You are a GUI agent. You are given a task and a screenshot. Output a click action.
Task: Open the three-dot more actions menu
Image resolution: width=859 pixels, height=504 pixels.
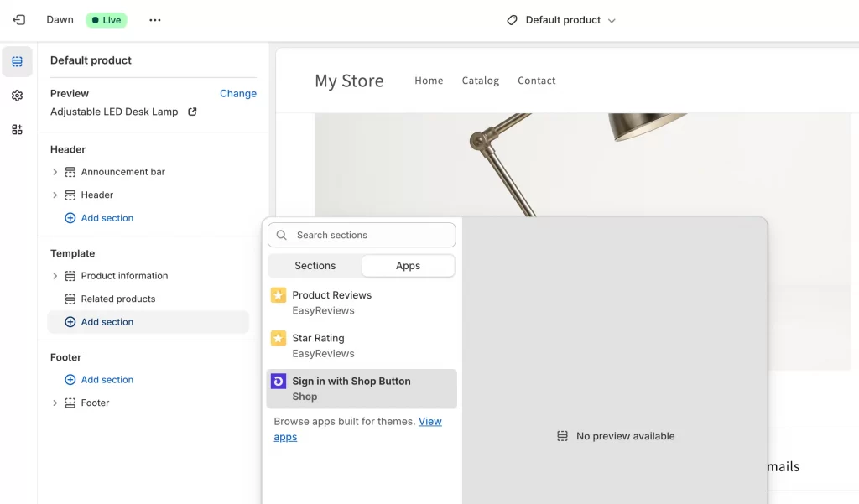[x=155, y=20]
